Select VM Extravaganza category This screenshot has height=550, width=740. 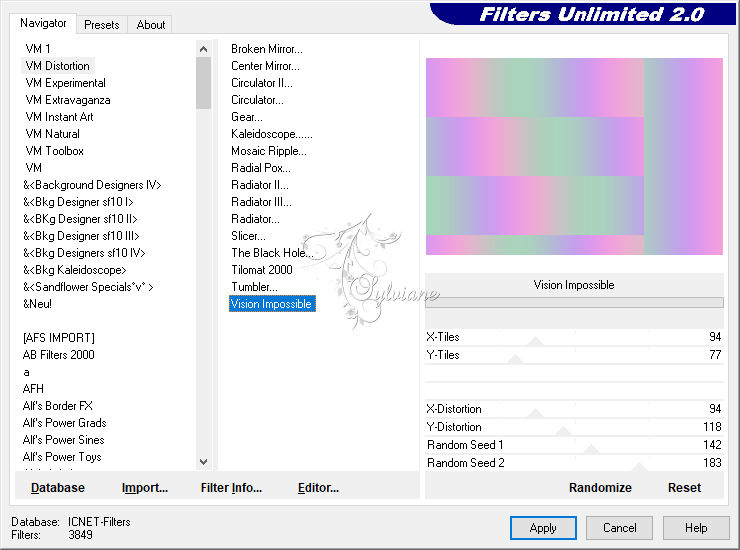(68, 100)
